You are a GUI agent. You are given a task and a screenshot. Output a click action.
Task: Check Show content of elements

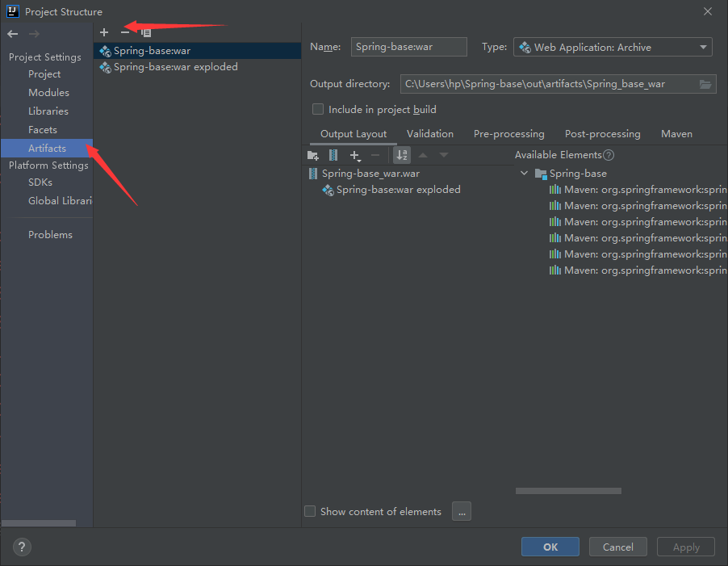310,511
